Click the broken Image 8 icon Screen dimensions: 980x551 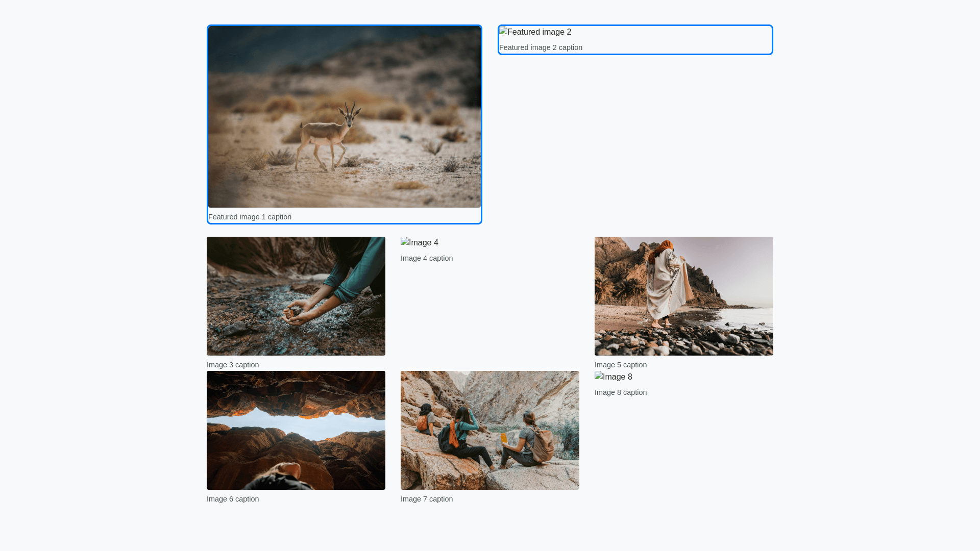(599, 376)
